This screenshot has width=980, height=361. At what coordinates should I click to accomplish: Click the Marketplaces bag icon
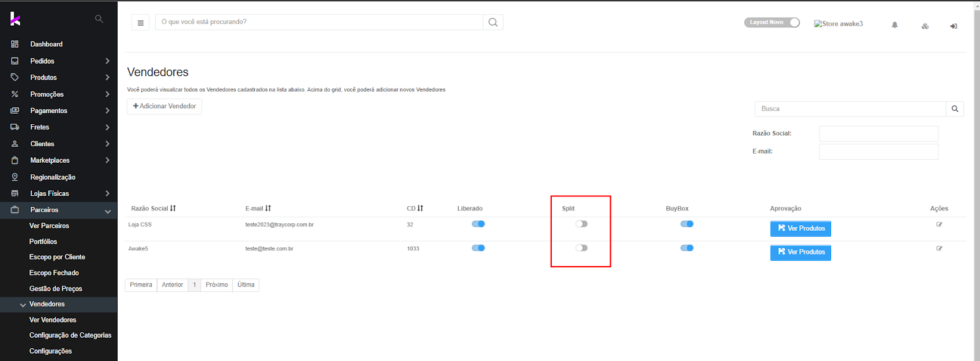pyautogui.click(x=15, y=160)
